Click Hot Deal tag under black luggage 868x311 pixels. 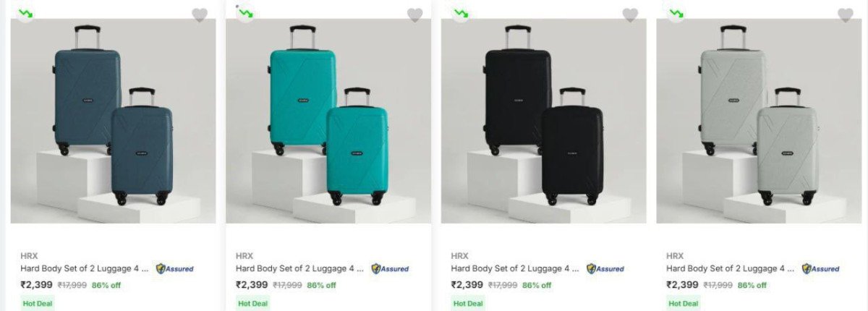click(469, 304)
